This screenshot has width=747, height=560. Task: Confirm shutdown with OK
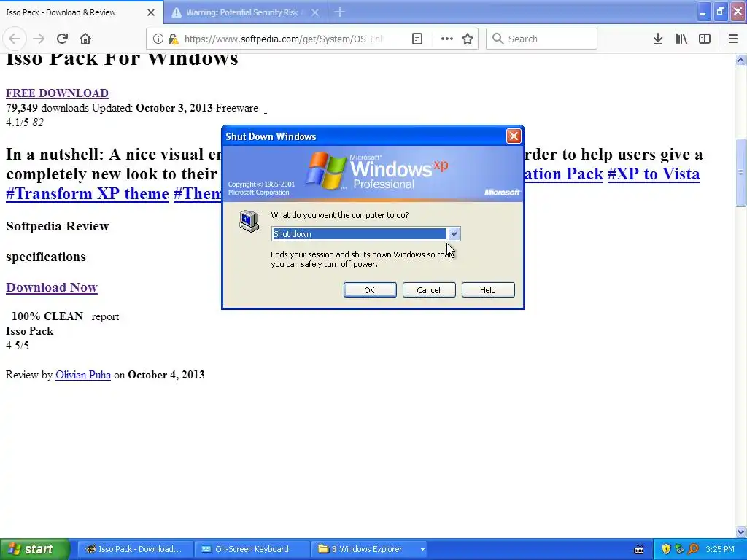point(370,290)
